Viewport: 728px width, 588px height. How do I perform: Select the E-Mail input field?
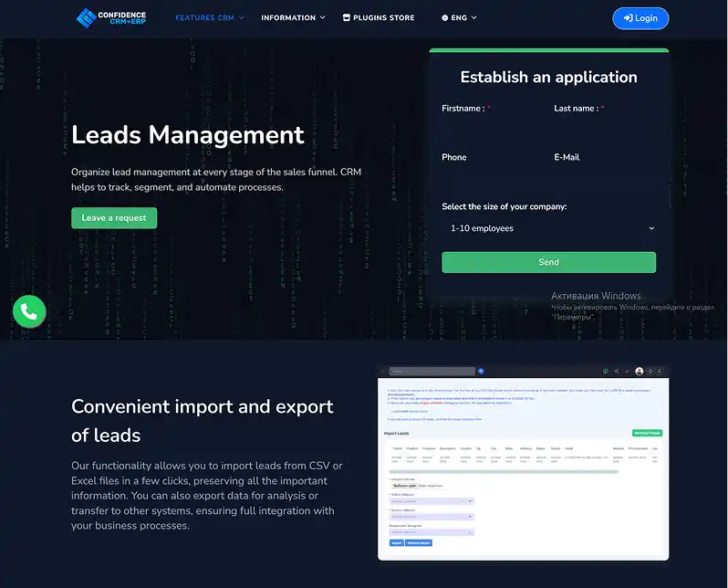tap(604, 178)
